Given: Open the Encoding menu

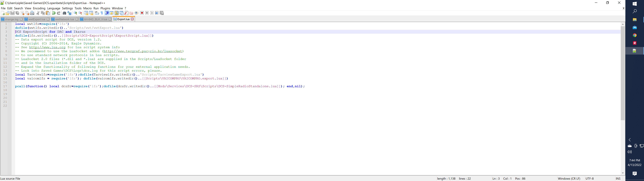Looking at the screenshot, I should [39, 8].
